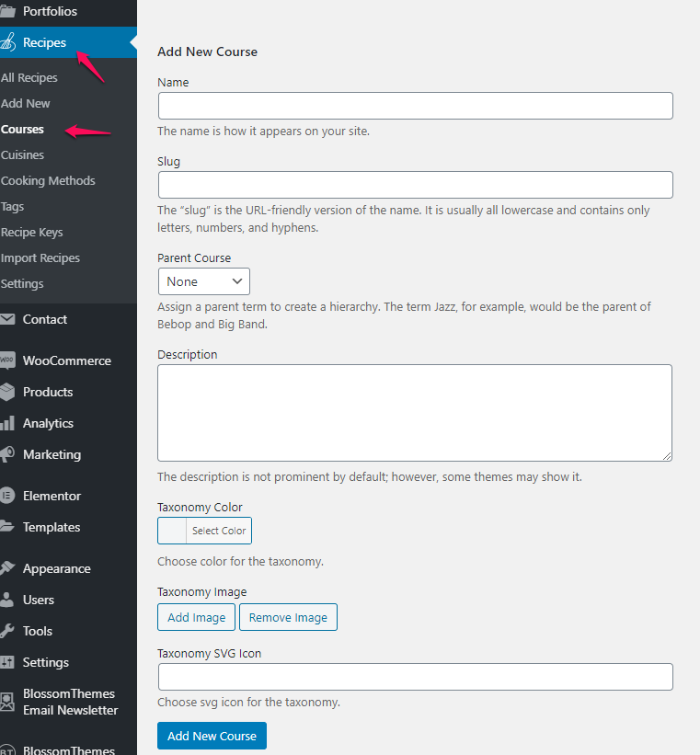The image size is (700, 755).
Task: Click the Contact envelope icon
Action: [6, 319]
